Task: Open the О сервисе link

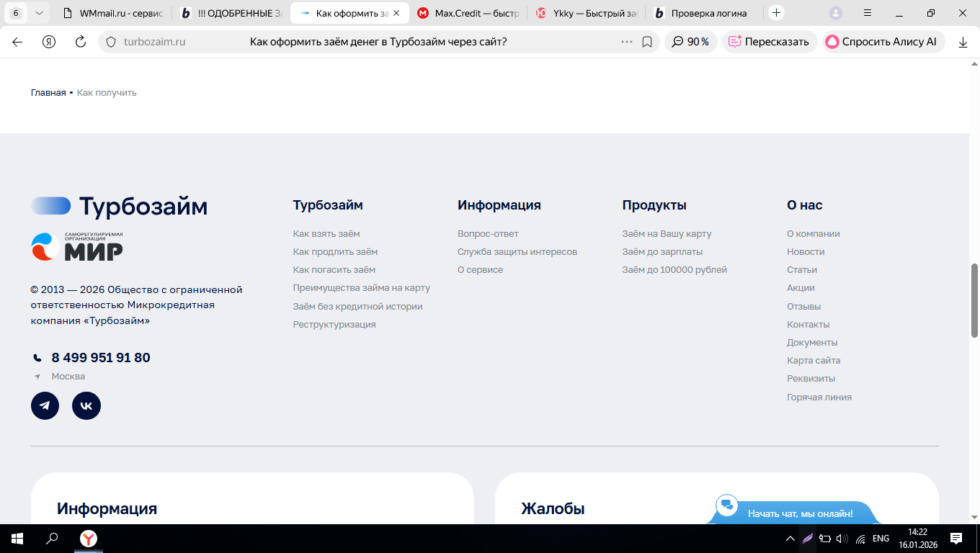Action: [481, 269]
